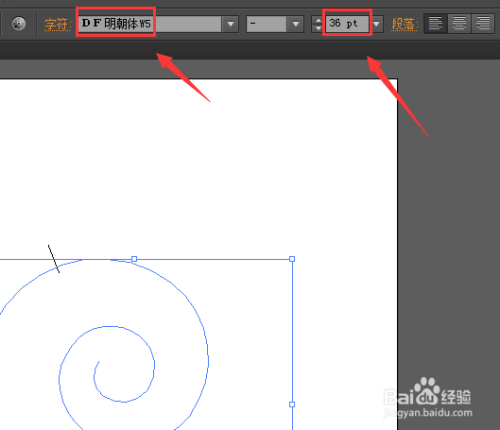Increase font size with the up stepper
The width and height of the screenshot is (500, 430).
(x=318, y=20)
